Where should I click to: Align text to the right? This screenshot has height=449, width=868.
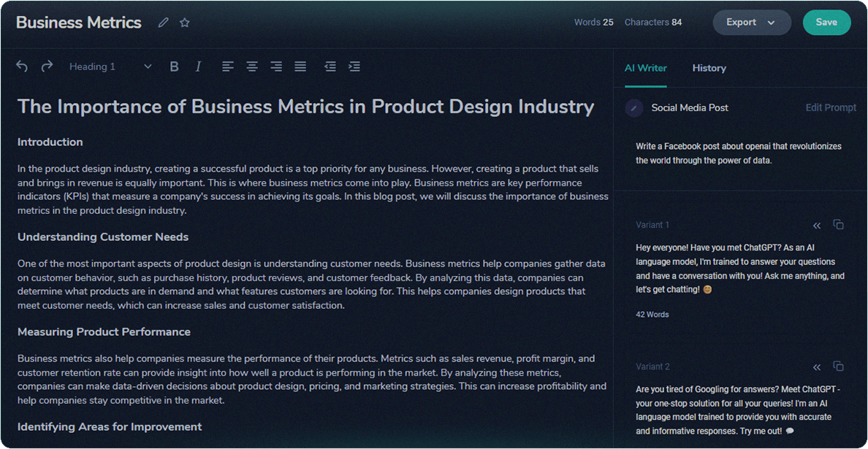click(276, 66)
